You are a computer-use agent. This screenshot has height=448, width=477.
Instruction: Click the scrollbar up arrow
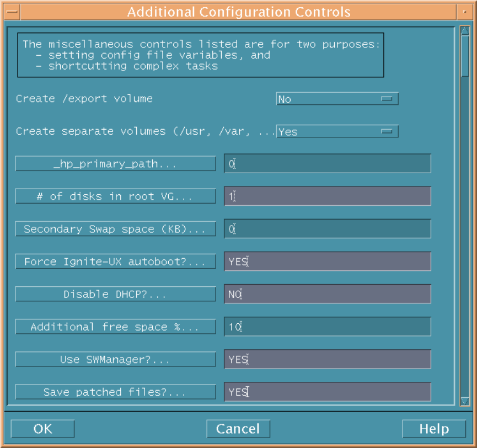tap(465, 31)
